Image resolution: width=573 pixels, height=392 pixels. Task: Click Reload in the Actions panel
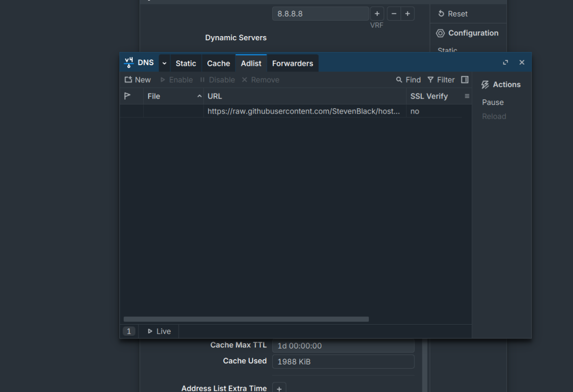pos(494,116)
